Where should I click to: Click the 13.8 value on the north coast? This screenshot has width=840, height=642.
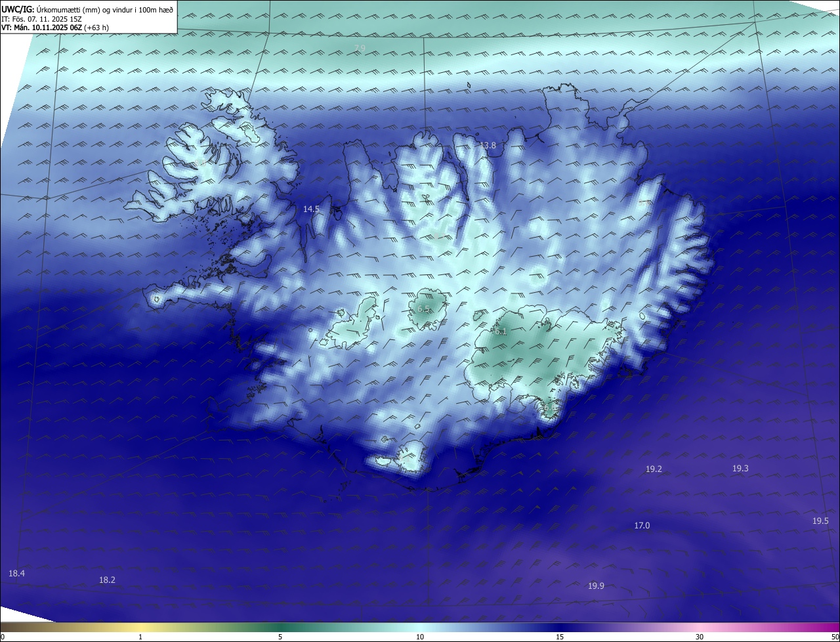488,145
